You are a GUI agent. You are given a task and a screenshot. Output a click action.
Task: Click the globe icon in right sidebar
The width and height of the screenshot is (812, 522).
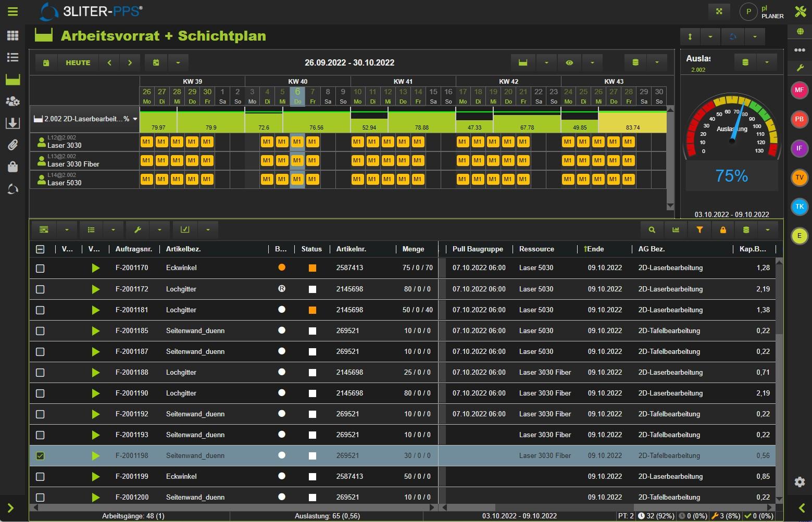[800, 32]
